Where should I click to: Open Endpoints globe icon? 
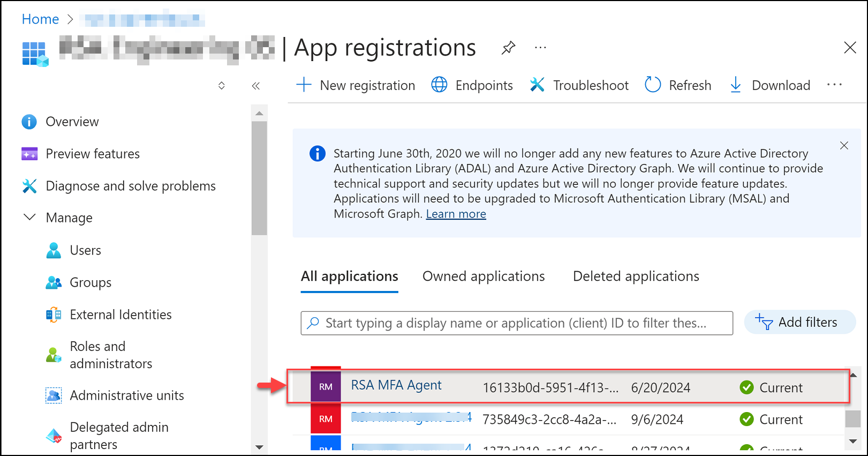click(x=439, y=85)
